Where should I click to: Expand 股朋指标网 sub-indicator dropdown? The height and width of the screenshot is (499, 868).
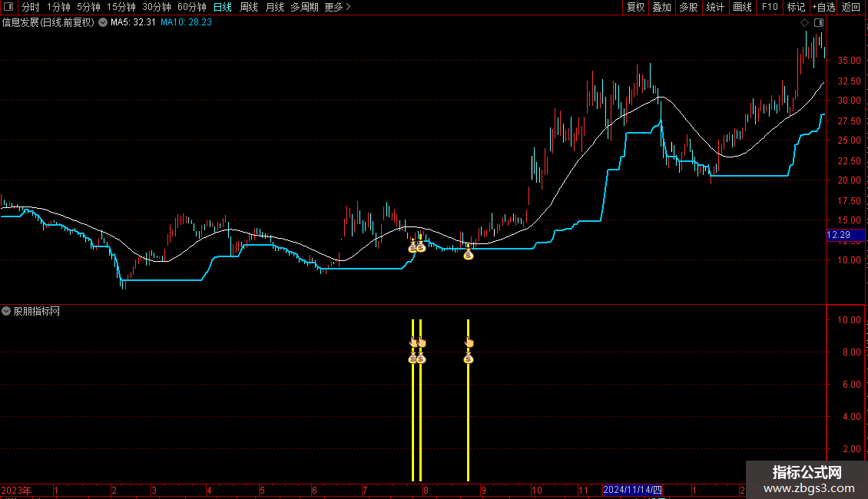pos(6,311)
